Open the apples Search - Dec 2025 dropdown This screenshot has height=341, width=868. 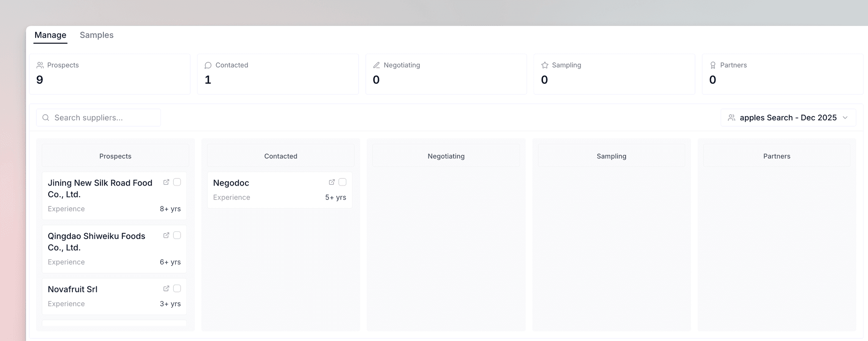pyautogui.click(x=788, y=118)
